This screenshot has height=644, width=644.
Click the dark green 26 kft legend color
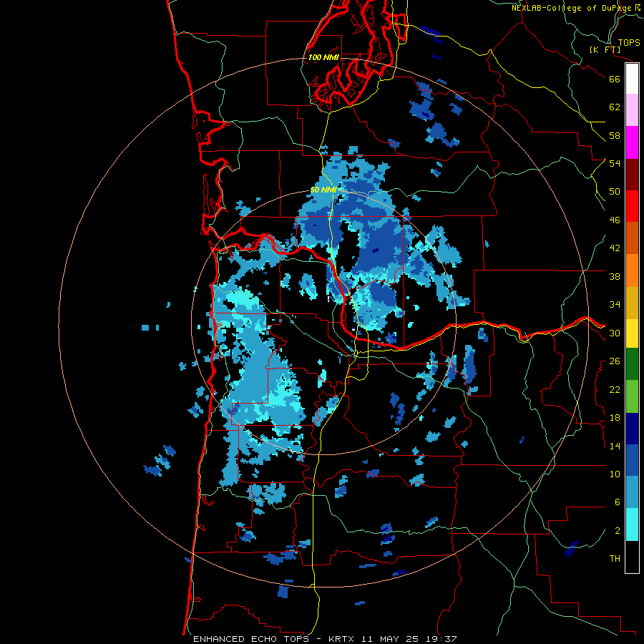pos(632,364)
